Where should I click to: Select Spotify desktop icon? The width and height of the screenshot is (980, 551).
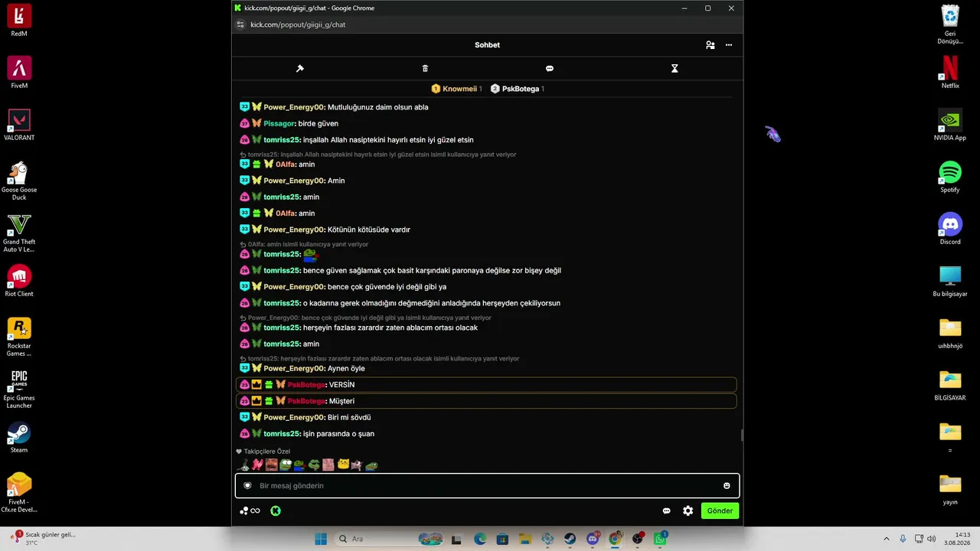pyautogui.click(x=950, y=177)
